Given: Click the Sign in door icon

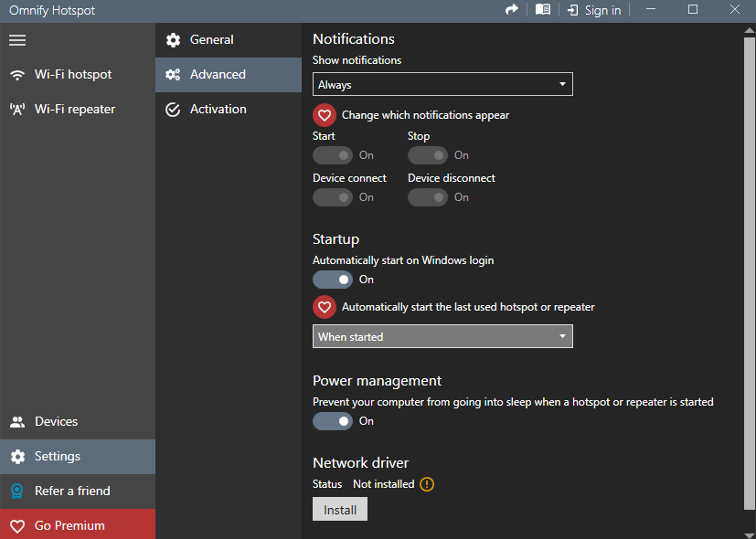Looking at the screenshot, I should tap(573, 10).
